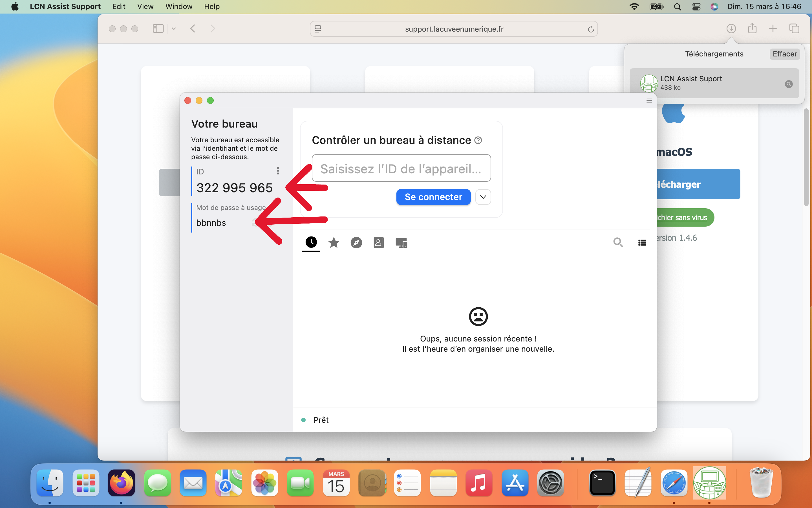Click Safari address bar

coord(454,29)
